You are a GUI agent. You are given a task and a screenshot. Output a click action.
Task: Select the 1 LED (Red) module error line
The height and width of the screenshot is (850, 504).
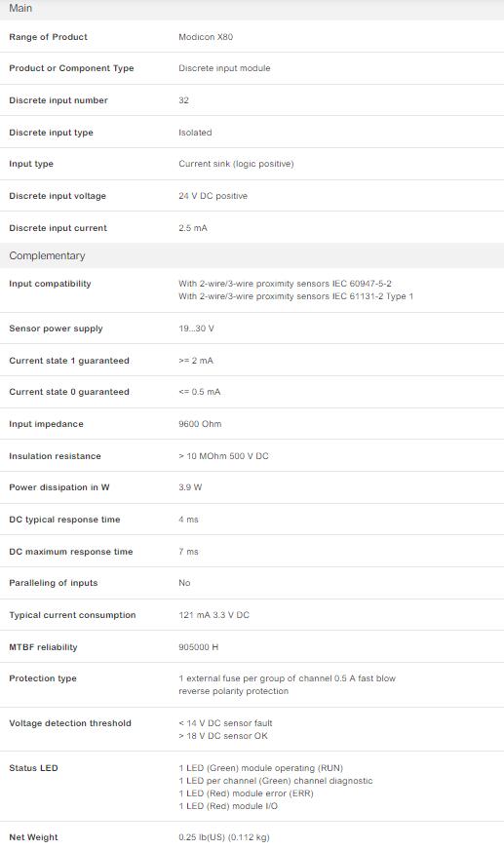coord(246,793)
